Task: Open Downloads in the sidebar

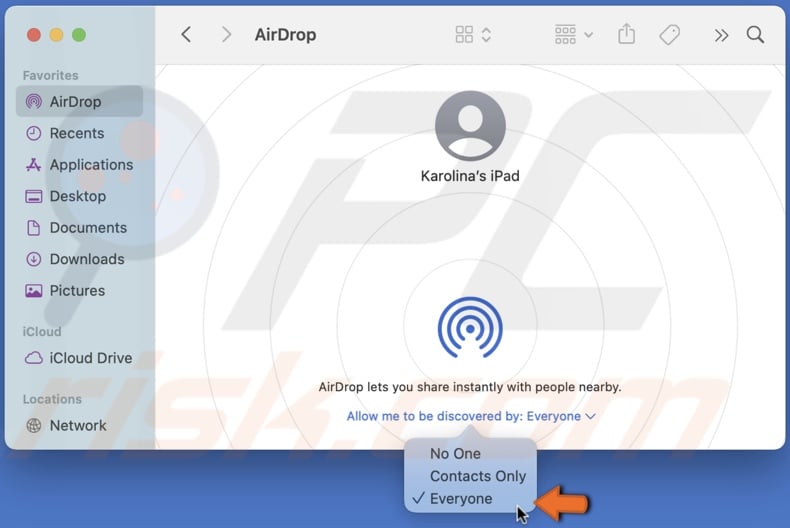Action: tap(80, 259)
